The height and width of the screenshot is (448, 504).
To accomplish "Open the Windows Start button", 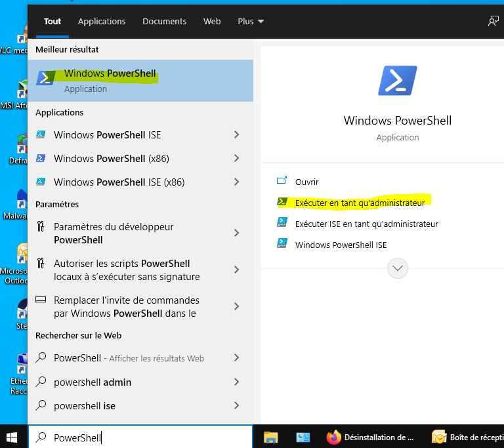I will point(12,438).
